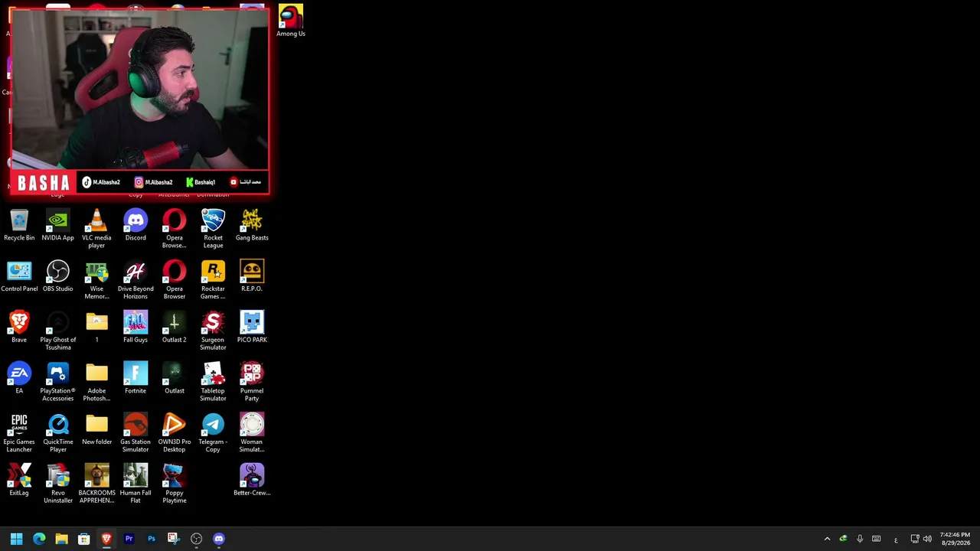Select the Epic Games Launcher shortcut

(19, 433)
